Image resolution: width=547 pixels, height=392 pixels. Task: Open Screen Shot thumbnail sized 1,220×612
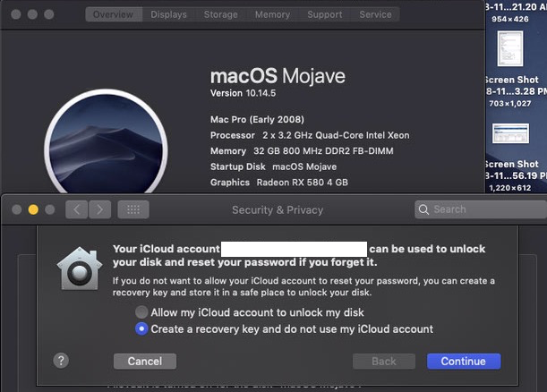[x=510, y=133]
